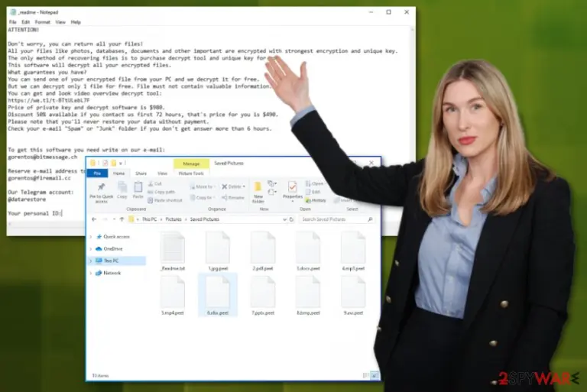Click Pictures in the address breadcrumb

(174, 219)
